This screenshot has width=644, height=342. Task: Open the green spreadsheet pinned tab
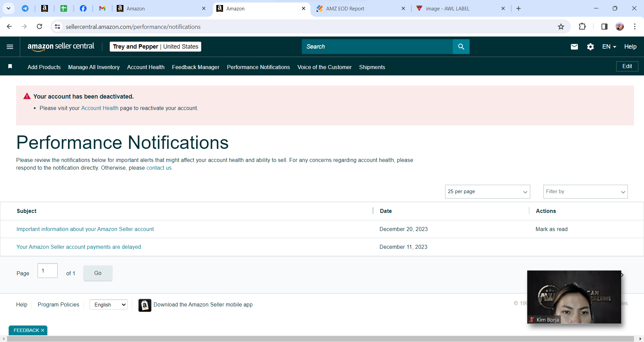pyautogui.click(x=64, y=8)
